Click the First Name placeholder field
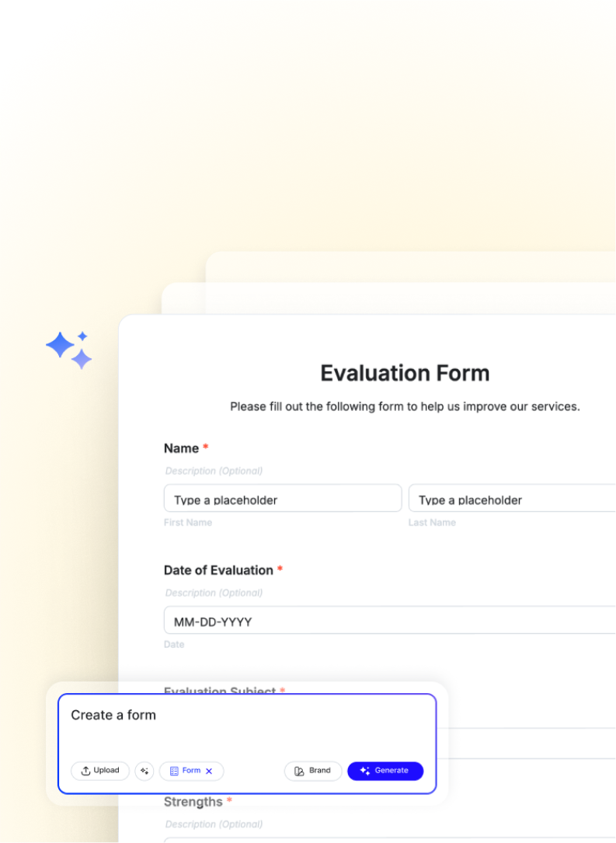 282,499
